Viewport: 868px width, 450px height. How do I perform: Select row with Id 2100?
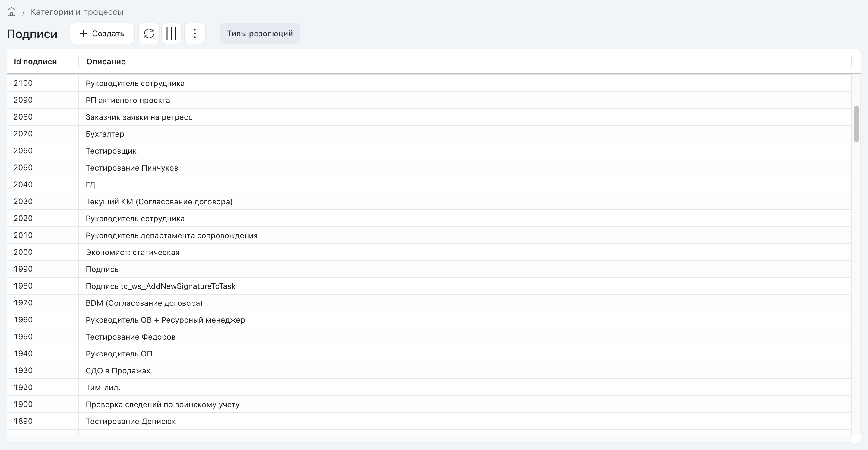point(429,83)
